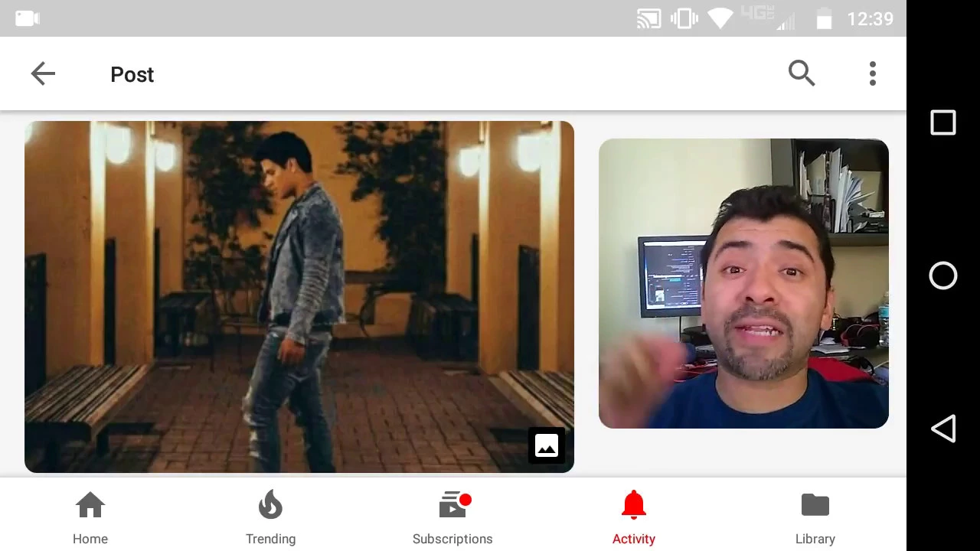The height and width of the screenshot is (551, 980).
Task: Tap the battery icon in the status bar
Action: [824, 18]
